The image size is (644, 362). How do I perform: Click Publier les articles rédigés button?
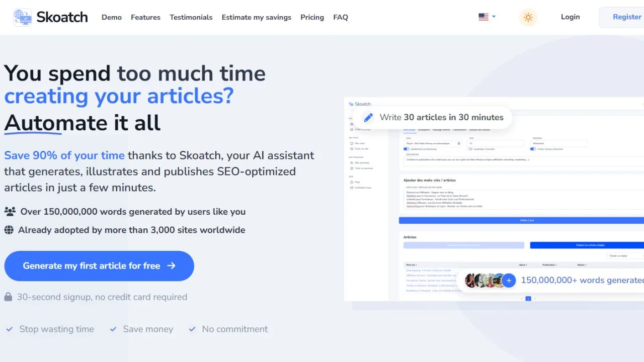point(587,245)
